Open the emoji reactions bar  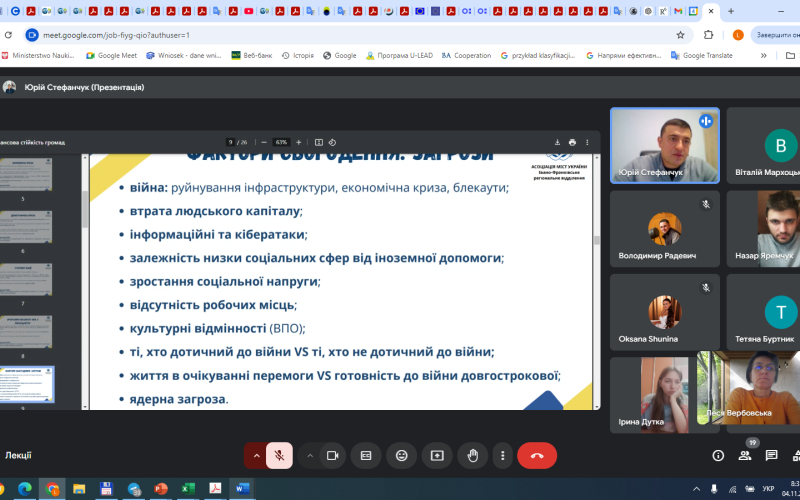402,456
